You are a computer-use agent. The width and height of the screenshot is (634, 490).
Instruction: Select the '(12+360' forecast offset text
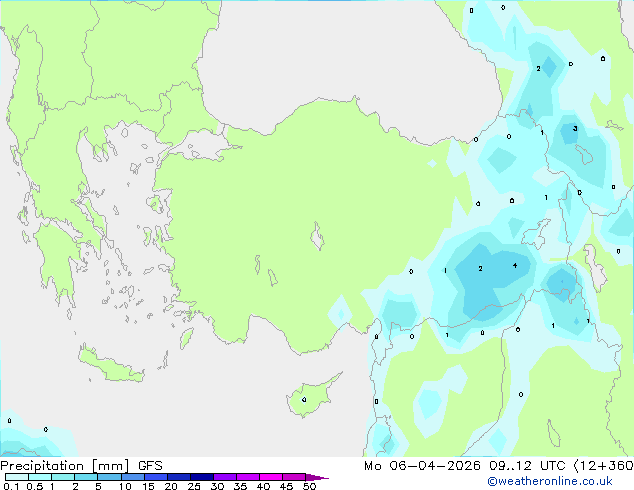[603, 466]
